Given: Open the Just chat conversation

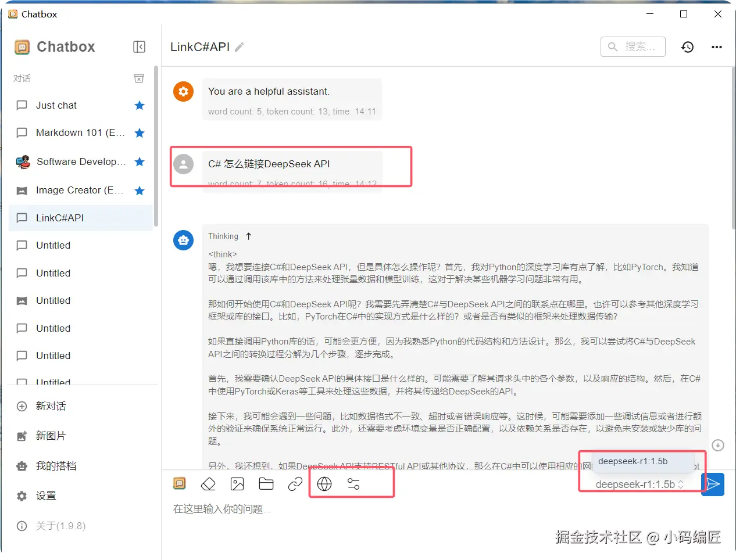Looking at the screenshot, I should tap(81, 105).
